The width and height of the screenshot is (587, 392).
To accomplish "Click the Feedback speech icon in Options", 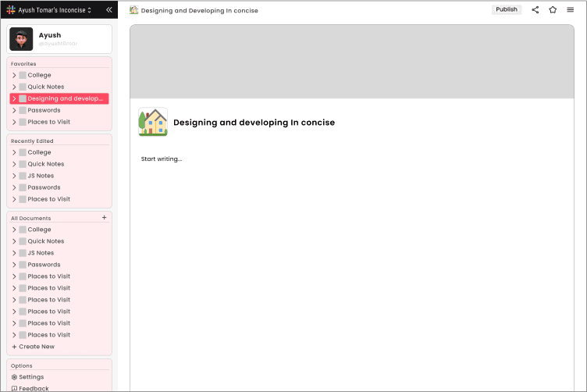I will (x=14, y=389).
